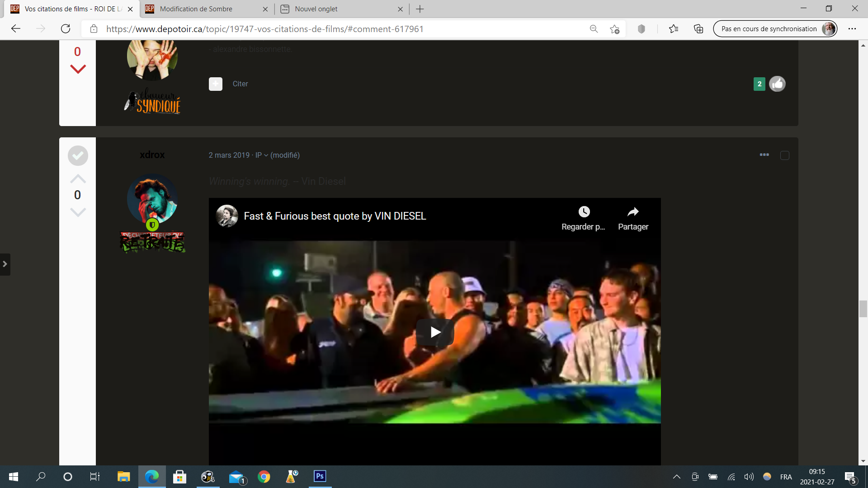The width and height of the screenshot is (868, 488).
Task: Open profile sync status button
Action: [775, 29]
